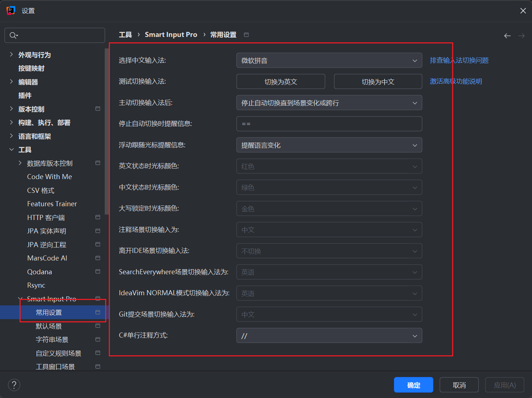This screenshot has width=532, height=398.
Task: Open the 排查输入法切换问题 link
Action: (459, 60)
